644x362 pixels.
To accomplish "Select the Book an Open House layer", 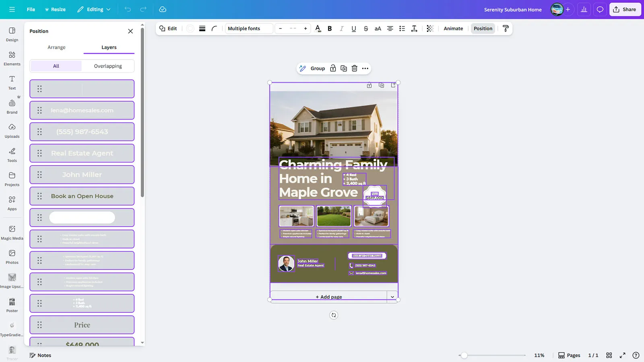I will point(82,196).
